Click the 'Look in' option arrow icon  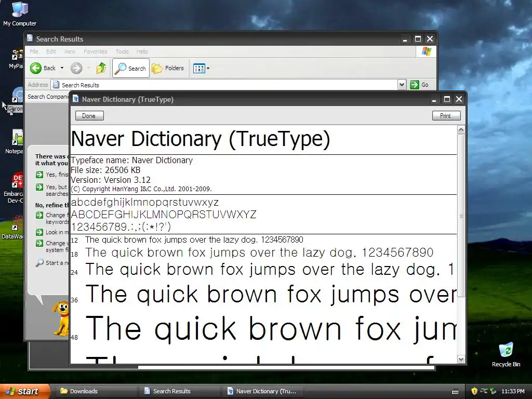(x=39, y=232)
